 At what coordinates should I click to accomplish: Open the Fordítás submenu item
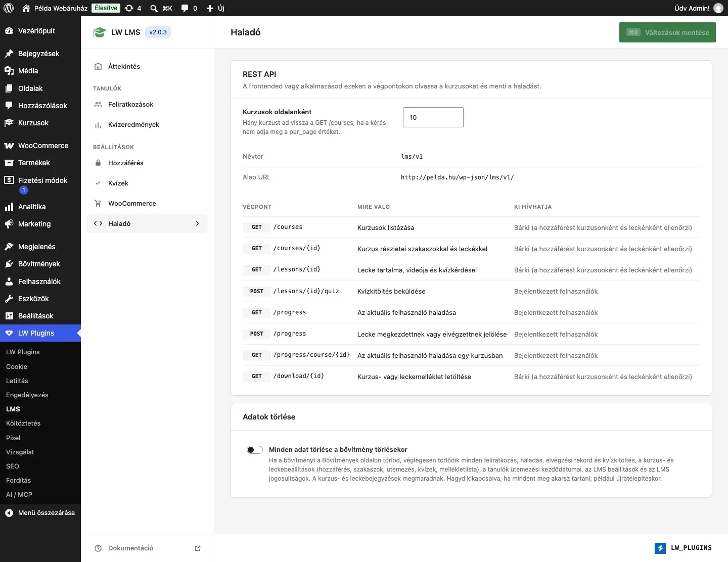click(18, 480)
